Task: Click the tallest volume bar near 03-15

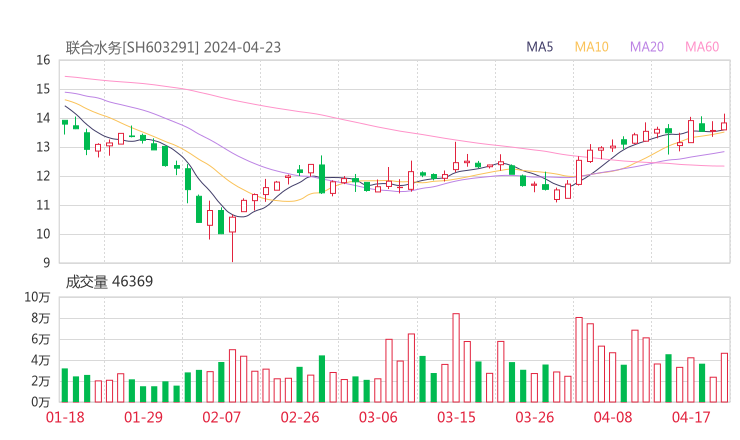Action: pos(456,358)
